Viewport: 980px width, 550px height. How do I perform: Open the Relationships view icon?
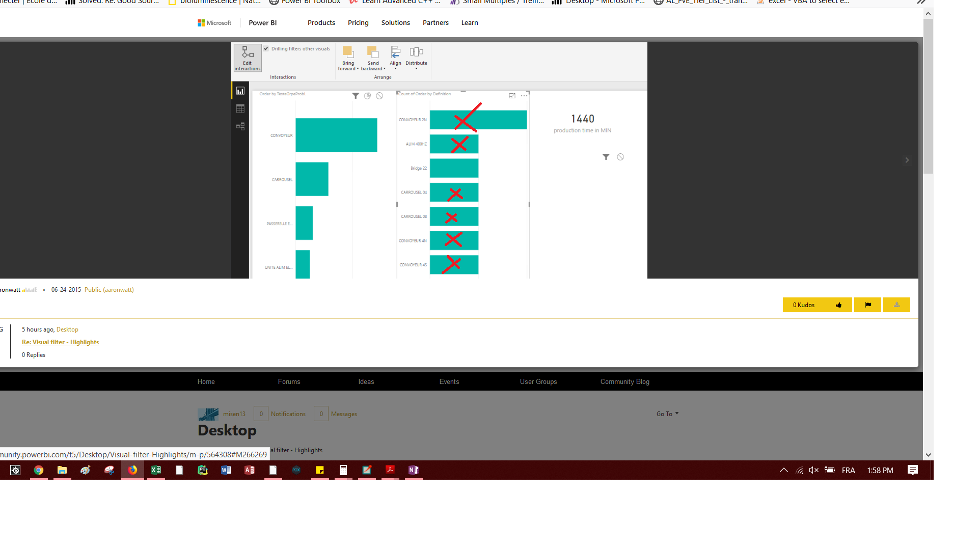(240, 126)
